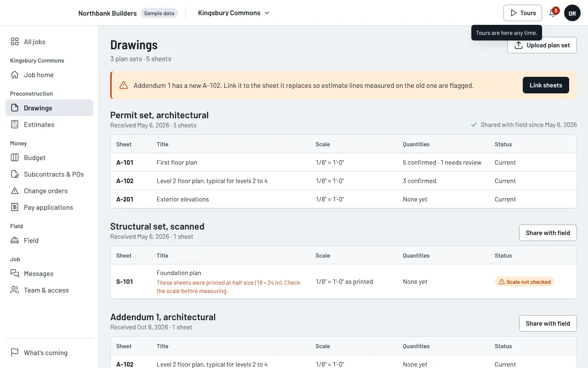The image size is (588, 368).
Task: Open Budget in the Money section
Action: (49, 158)
